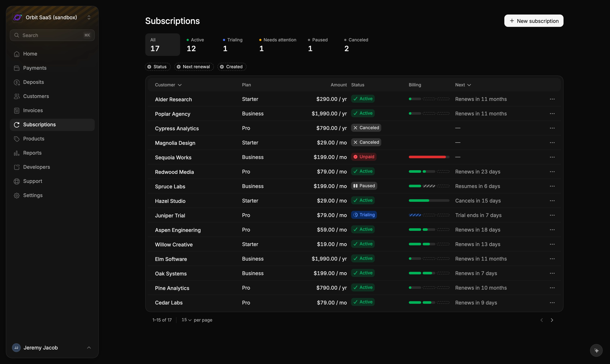This screenshot has width=610, height=364.
Task: Open Customers using the people icon
Action: tap(17, 96)
